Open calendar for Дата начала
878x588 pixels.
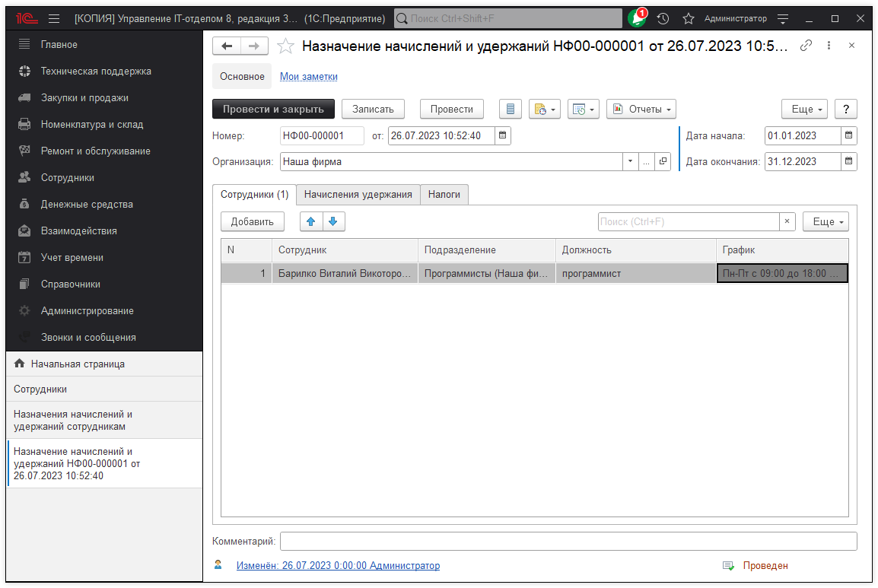[848, 136]
